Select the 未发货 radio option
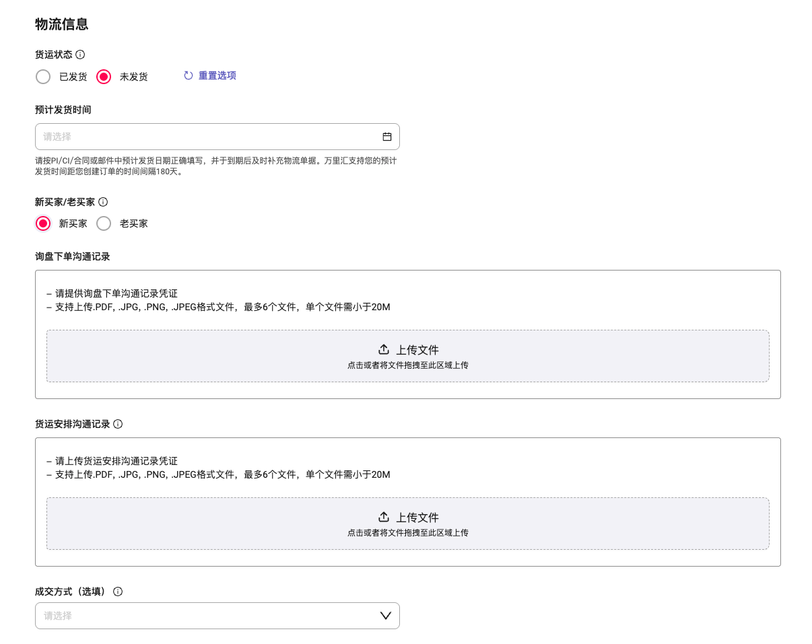Viewport: 812px width, 644px height. click(x=104, y=77)
